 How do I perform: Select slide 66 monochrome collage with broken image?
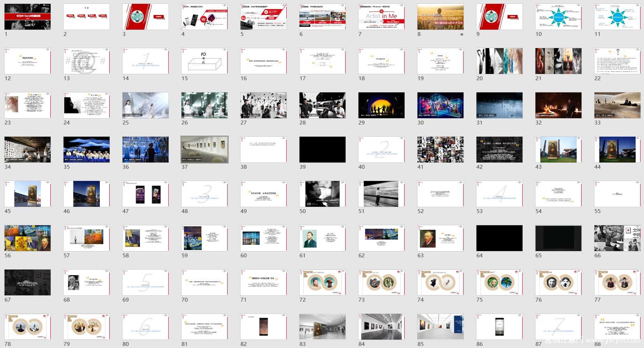point(617,238)
